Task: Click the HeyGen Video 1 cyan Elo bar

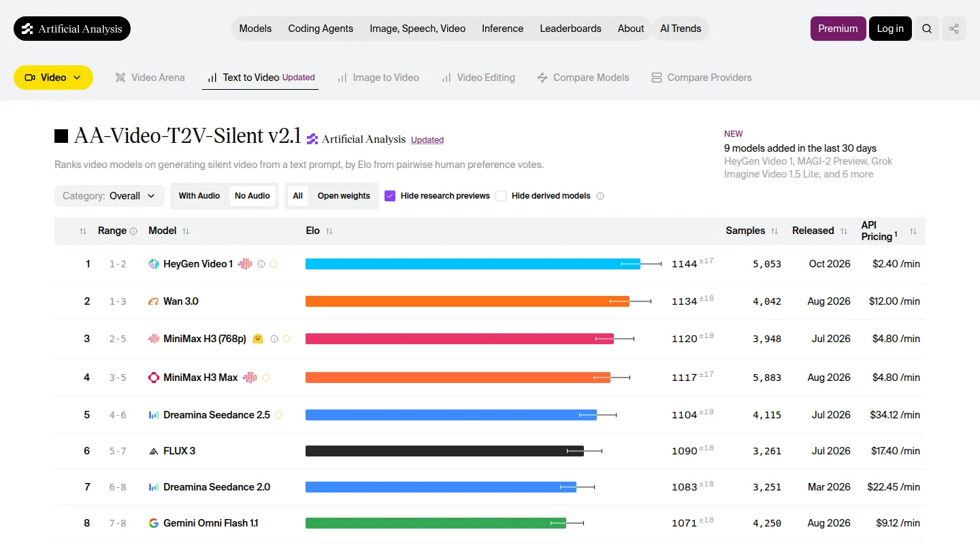Action: pyautogui.click(x=473, y=264)
